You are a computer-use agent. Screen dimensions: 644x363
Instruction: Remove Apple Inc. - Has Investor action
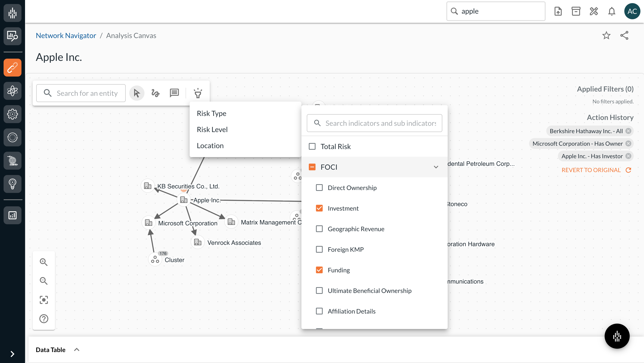[x=628, y=156]
